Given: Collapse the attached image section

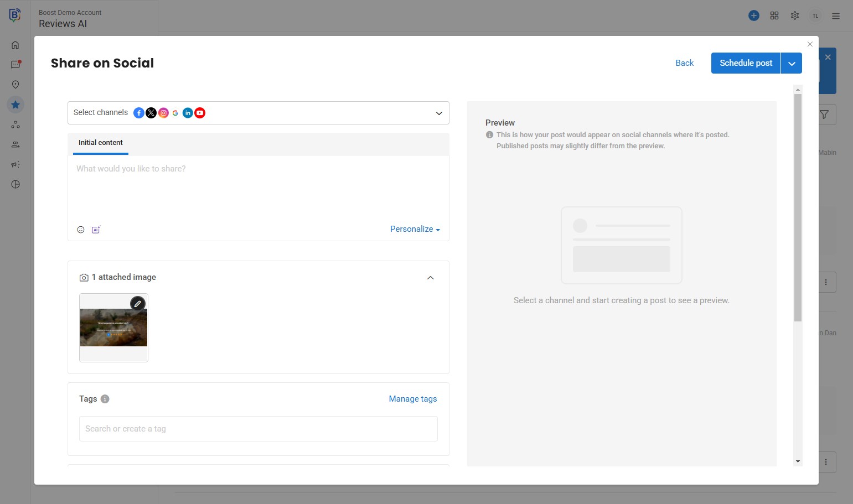Looking at the screenshot, I should [x=430, y=278].
